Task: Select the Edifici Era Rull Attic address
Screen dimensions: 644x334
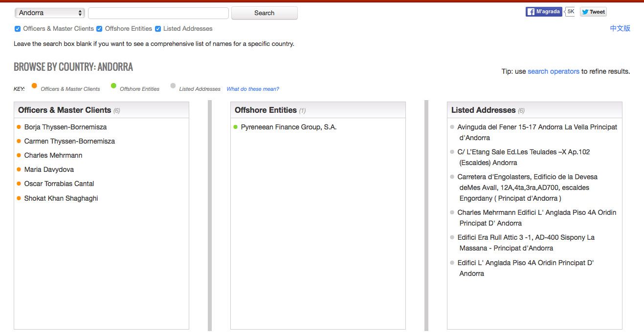Action: pyautogui.click(x=526, y=237)
